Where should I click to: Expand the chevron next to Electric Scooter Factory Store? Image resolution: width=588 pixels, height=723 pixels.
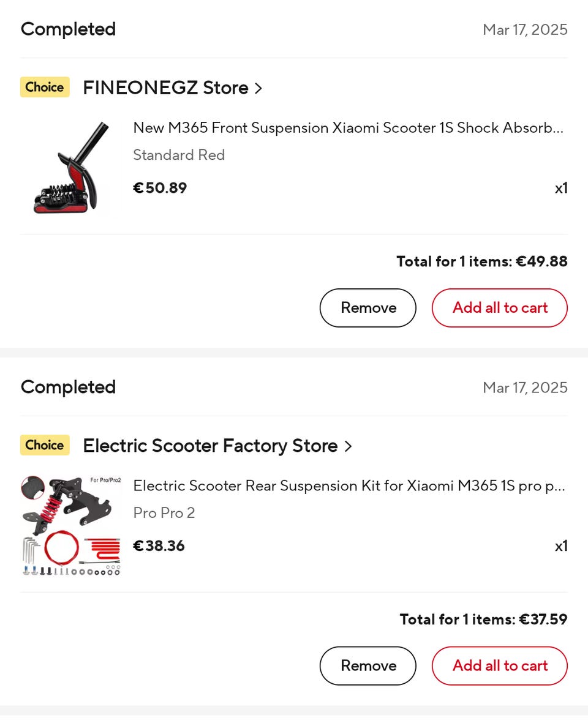coord(348,446)
